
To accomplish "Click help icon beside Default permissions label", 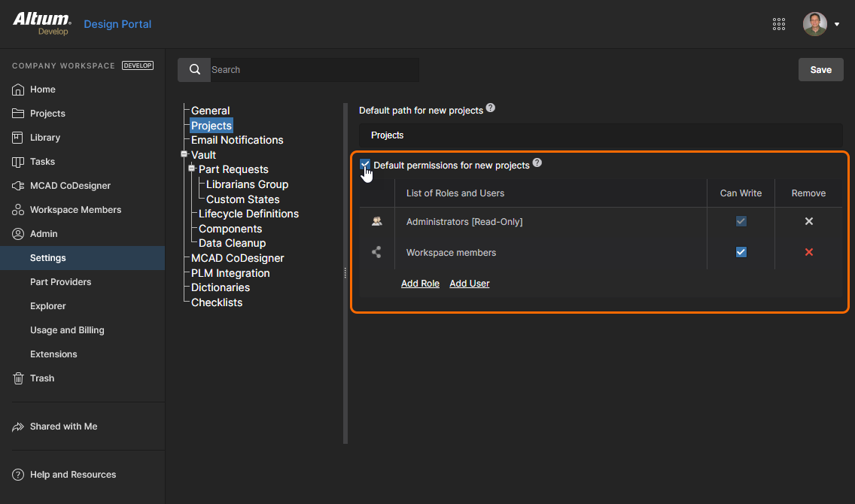I will [537, 163].
